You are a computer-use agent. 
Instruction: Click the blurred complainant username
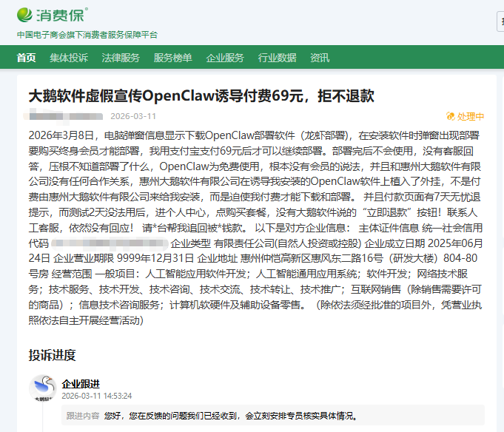point(64,116)
